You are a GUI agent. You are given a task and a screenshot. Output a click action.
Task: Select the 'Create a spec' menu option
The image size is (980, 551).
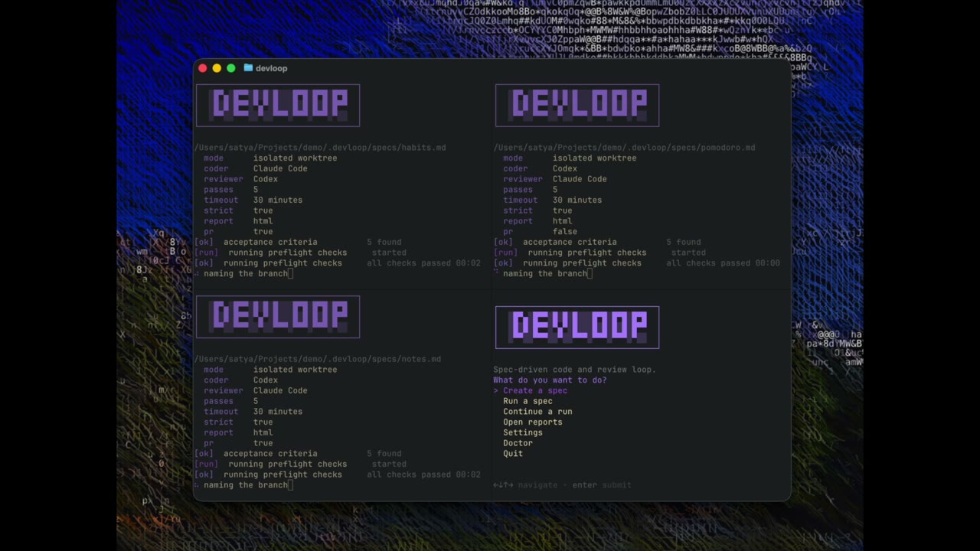coord(535,390)
